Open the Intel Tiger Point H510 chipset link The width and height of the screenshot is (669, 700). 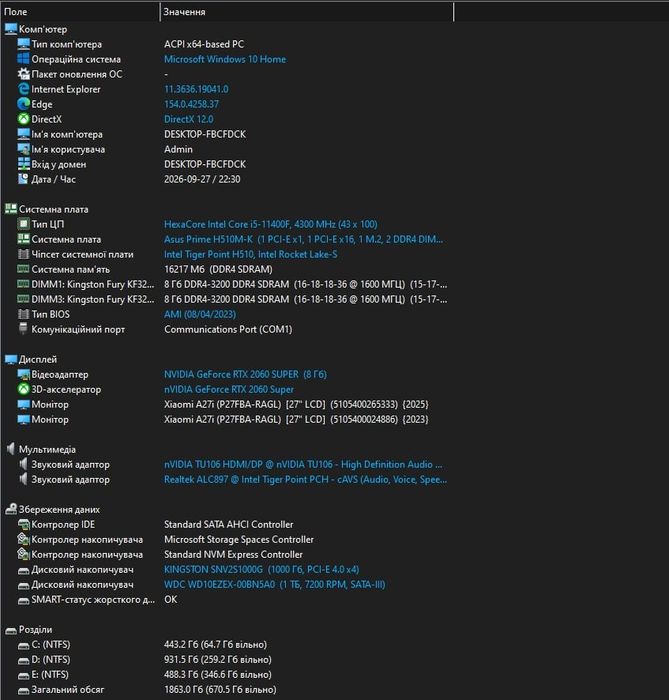[250, 254]
